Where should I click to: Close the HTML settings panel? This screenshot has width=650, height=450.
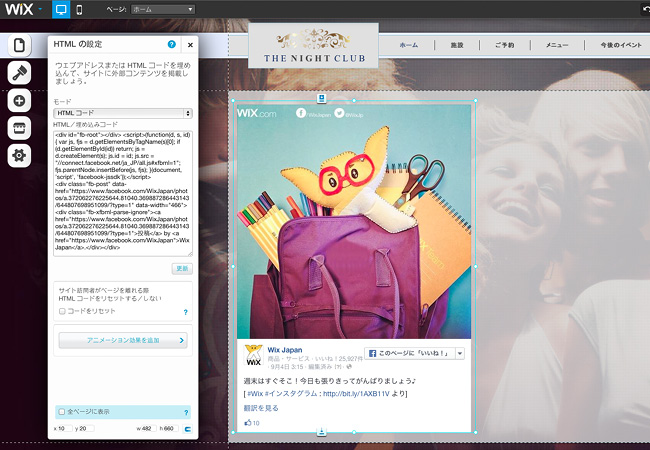[x=190, y=45]
